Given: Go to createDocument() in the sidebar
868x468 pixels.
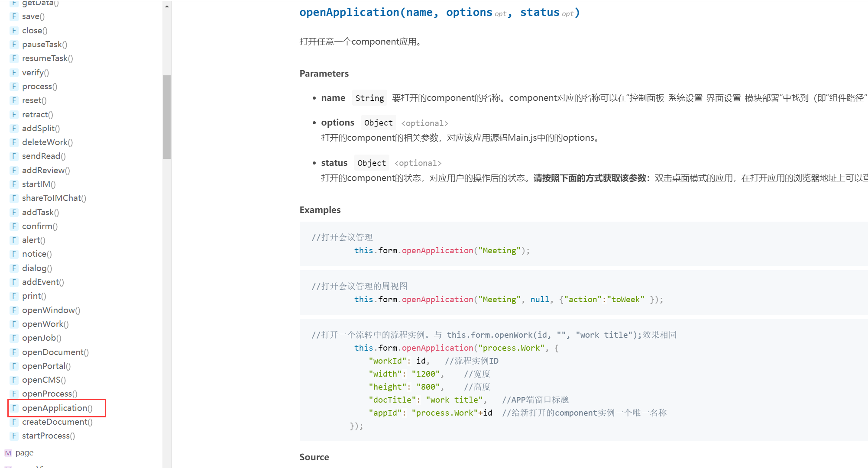Looking at the screenshot, I should click(x=57, y=422).
